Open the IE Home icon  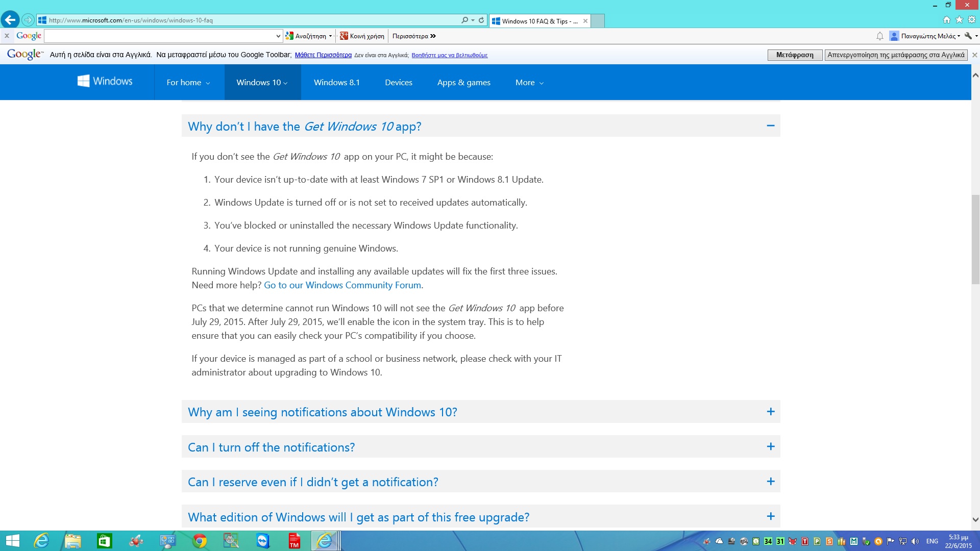click(947, 20)
